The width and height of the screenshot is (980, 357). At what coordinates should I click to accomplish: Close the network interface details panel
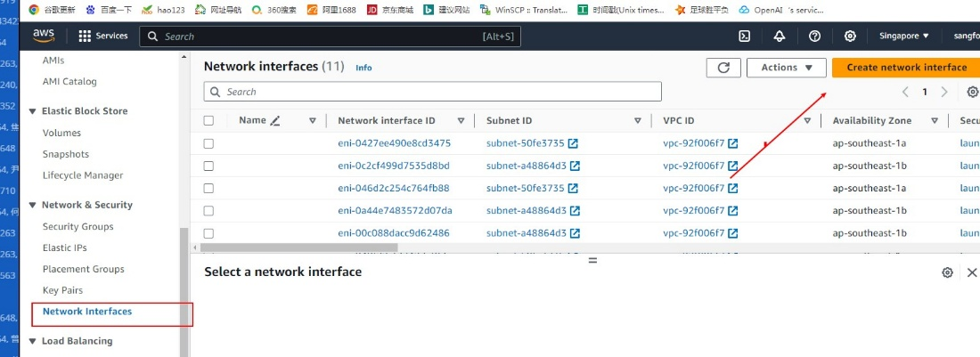972,272
